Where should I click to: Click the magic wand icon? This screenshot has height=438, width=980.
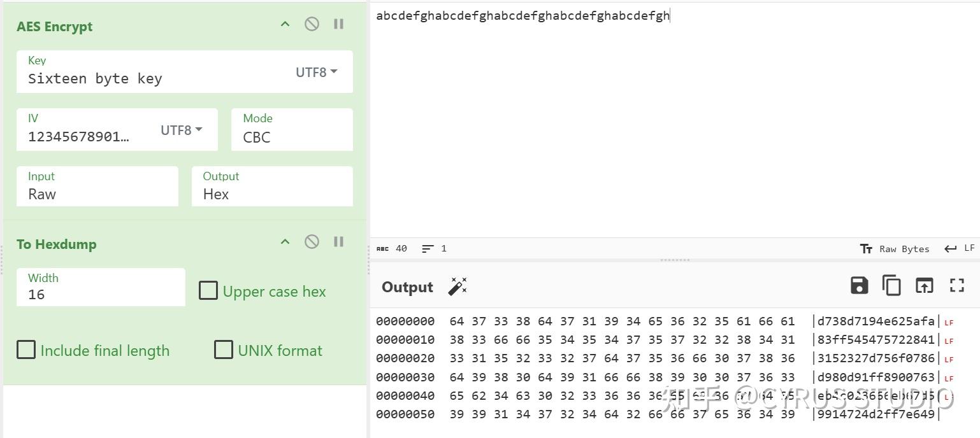pos(458,286)
